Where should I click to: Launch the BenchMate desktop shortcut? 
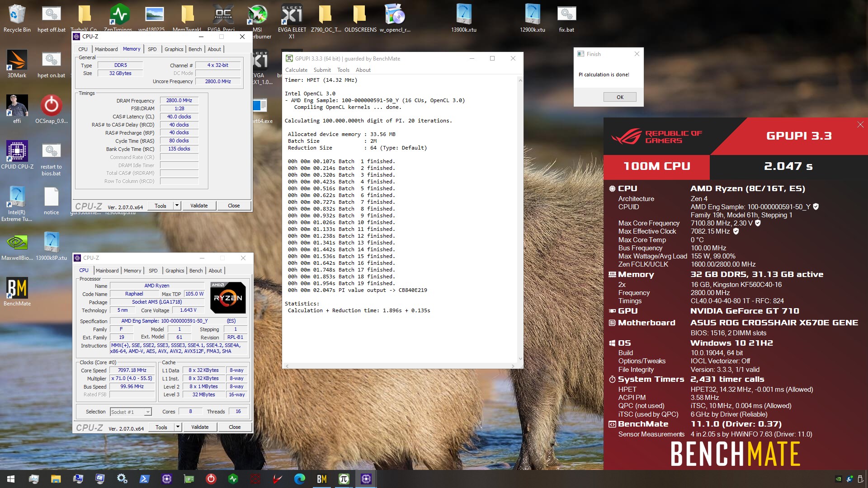(17, 291)
